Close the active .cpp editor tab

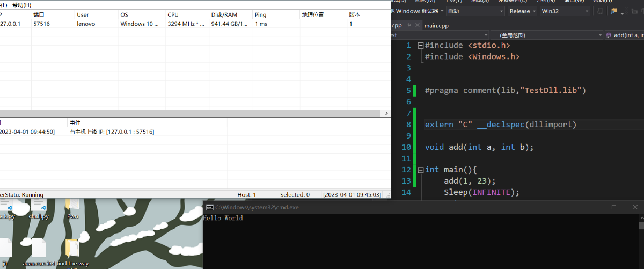click(417, 25)
